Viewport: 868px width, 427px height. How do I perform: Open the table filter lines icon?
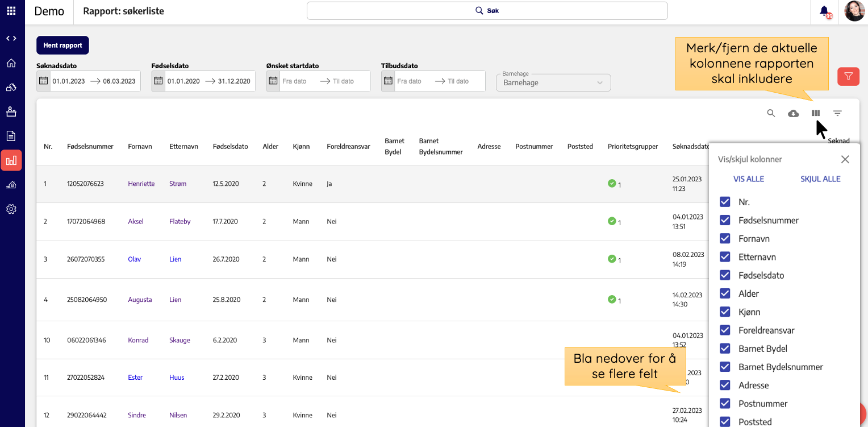coord(837,113)
